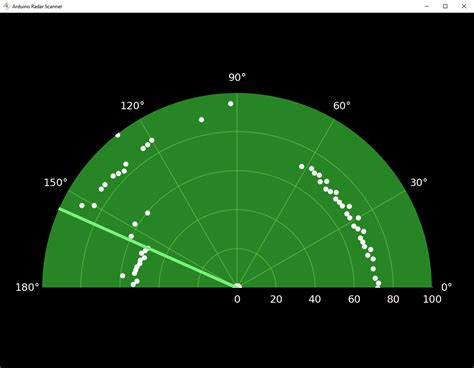Click the 0° angle label
474x368 pixels.
pyautogui.click(x=447, y=287)
